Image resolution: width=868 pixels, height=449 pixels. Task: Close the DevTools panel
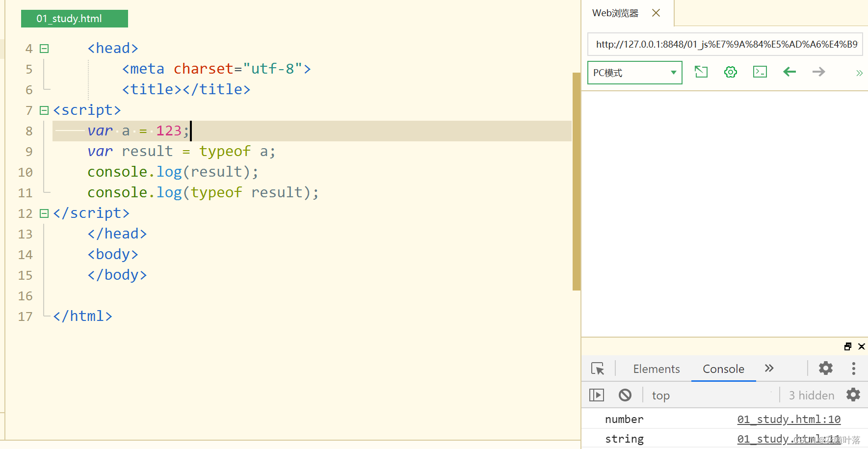862,346
